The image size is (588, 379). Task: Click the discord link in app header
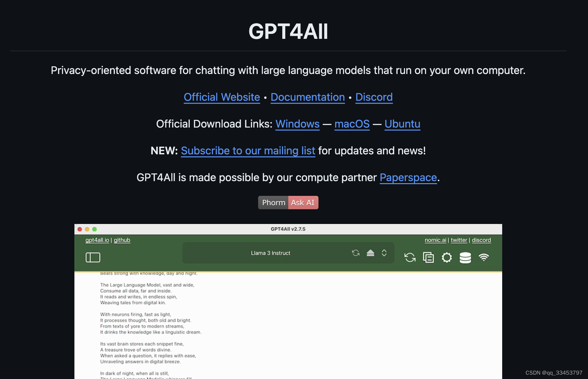481,240
